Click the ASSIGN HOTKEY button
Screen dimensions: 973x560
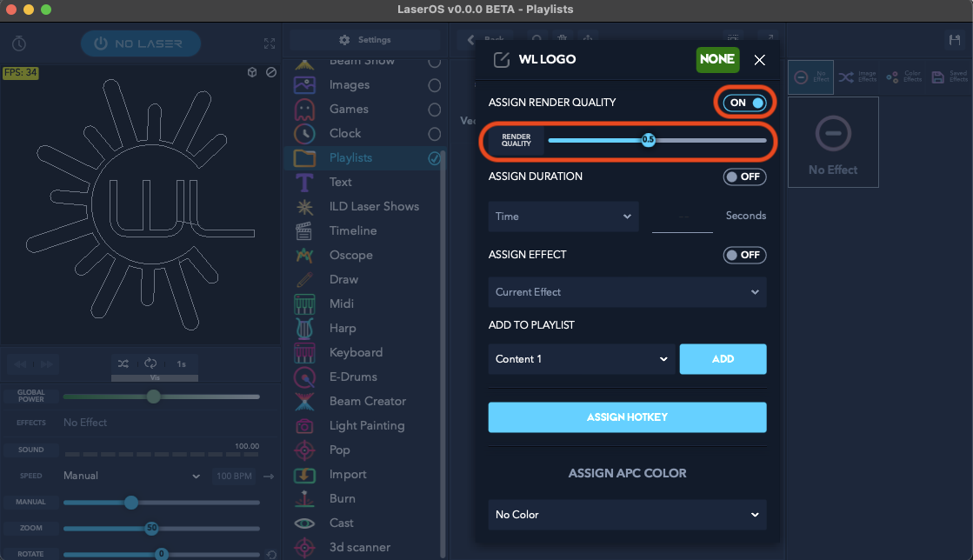click(x=627, y=417)
